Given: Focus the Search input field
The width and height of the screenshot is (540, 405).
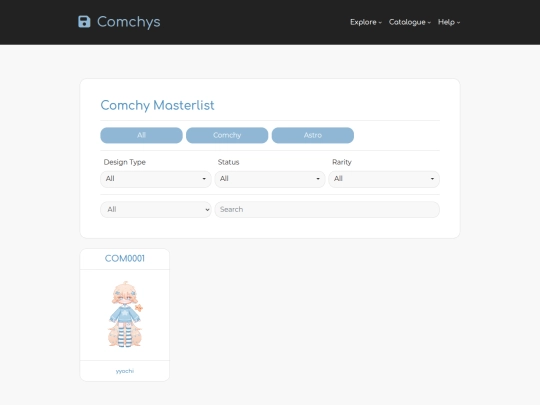Looking at the screenshot, I should 327,209.
